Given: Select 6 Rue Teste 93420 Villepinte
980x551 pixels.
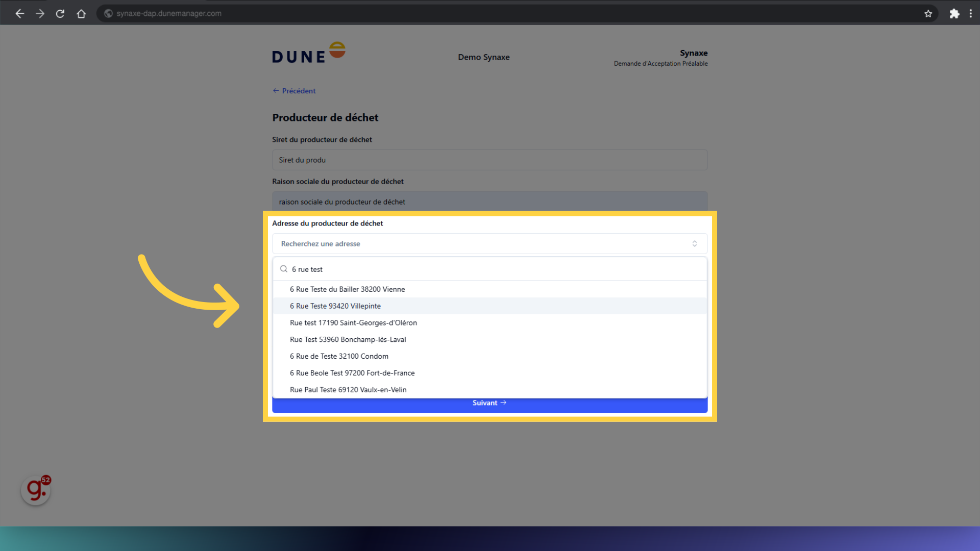Looking at the screenshot, I should (x=335, y=306).
